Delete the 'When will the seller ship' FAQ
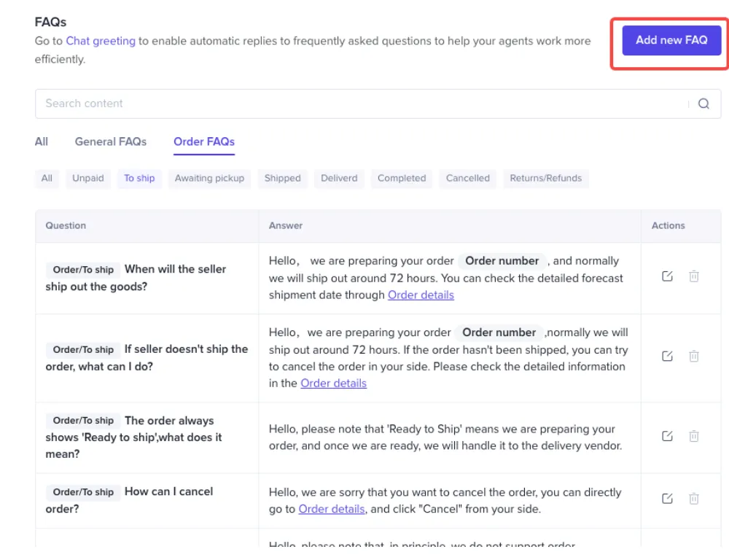The height and width of the screenshot is (560, 729). 694,276
